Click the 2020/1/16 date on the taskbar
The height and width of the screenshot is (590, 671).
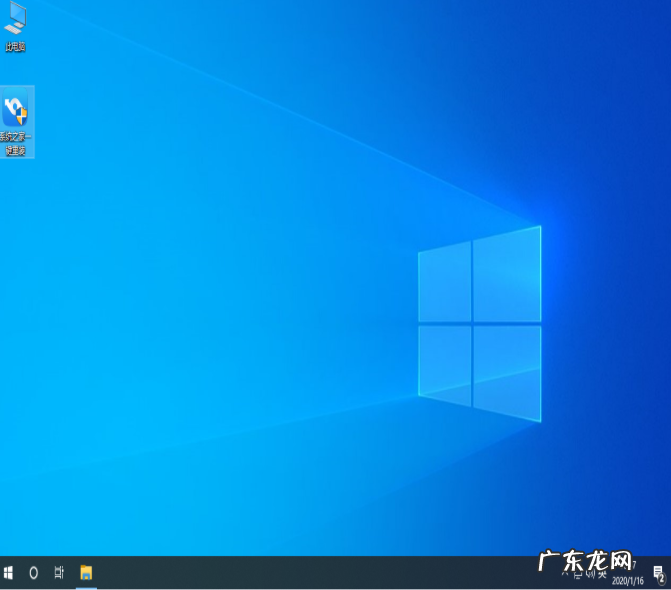[x=627, y=581]
